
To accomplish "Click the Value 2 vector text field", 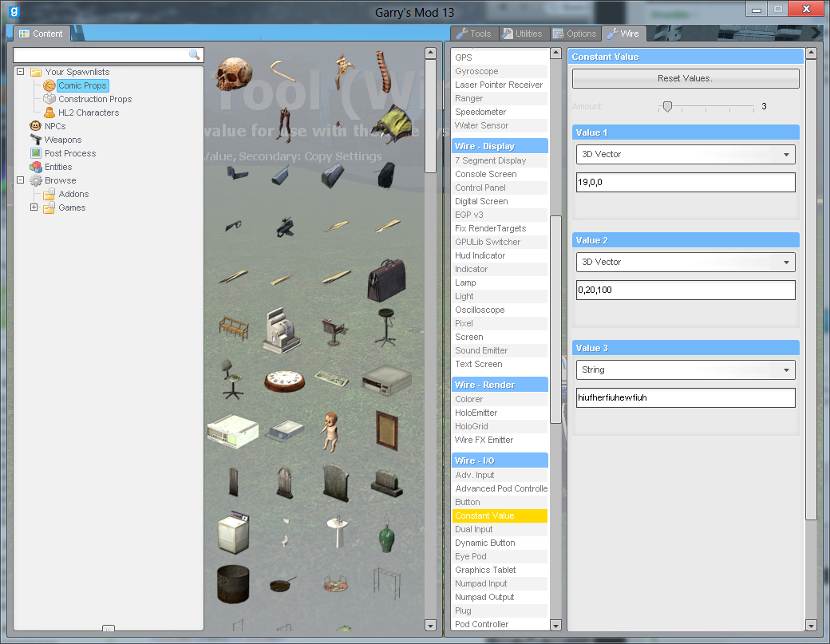I will [686, 290].
